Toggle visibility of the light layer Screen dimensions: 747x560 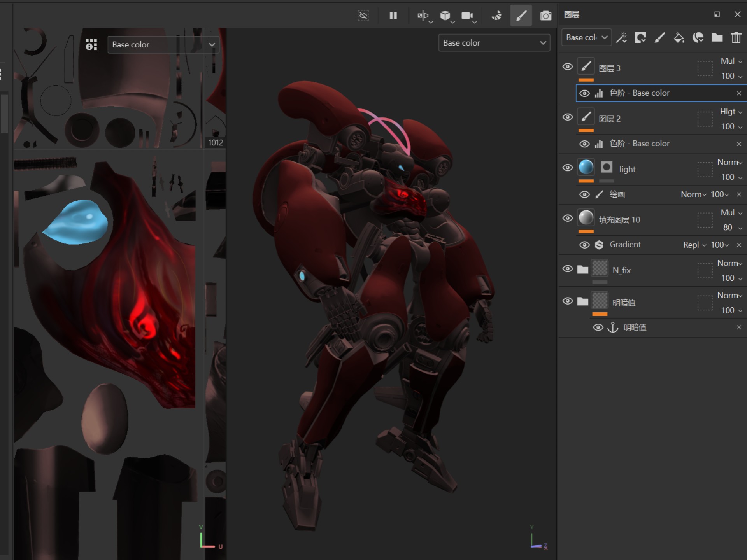tap(568, 168)
